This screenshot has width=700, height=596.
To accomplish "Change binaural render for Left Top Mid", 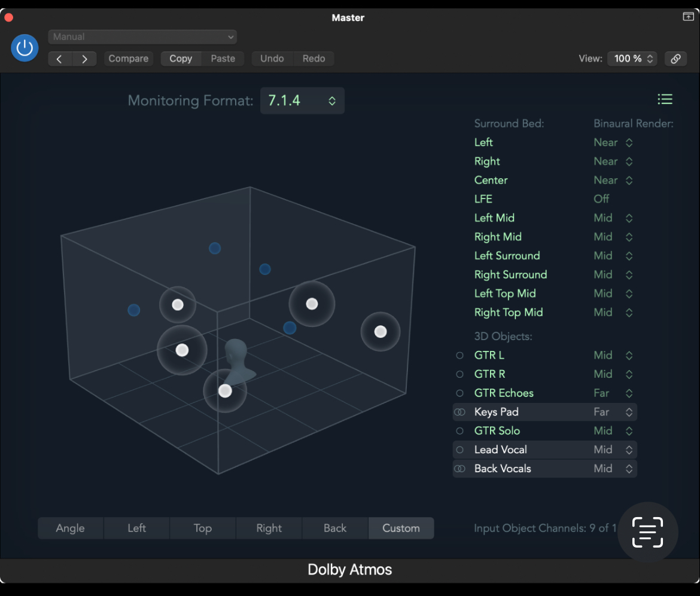I will 613,294.
